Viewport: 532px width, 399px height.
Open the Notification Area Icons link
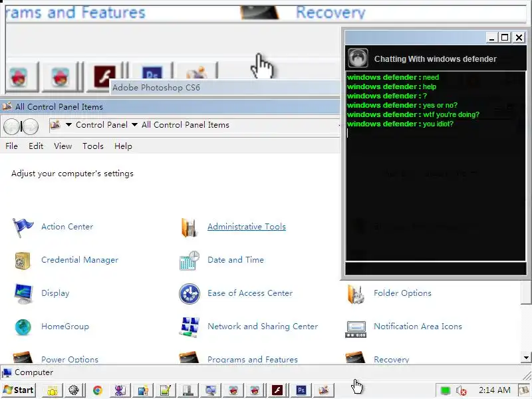click(x=418, y=327)
